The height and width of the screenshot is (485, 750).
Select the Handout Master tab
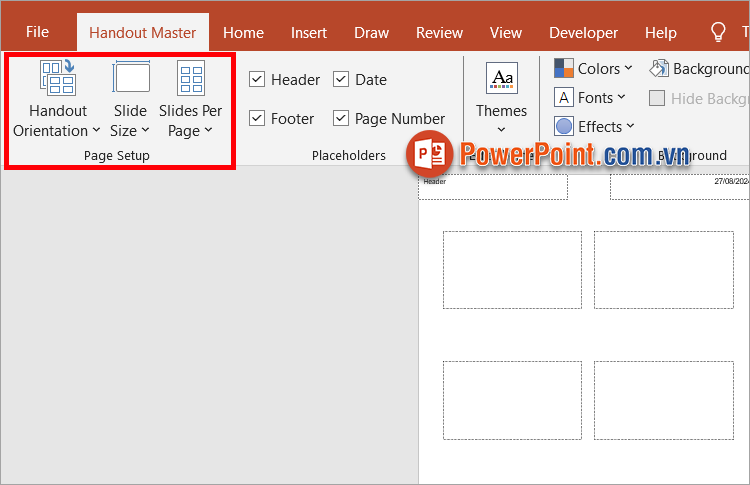click(x=143, y=33)
